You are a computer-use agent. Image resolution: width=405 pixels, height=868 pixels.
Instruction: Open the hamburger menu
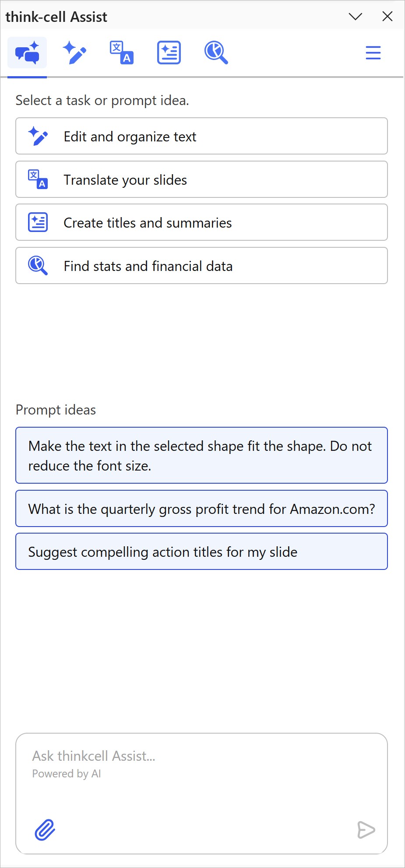[373, 53]
